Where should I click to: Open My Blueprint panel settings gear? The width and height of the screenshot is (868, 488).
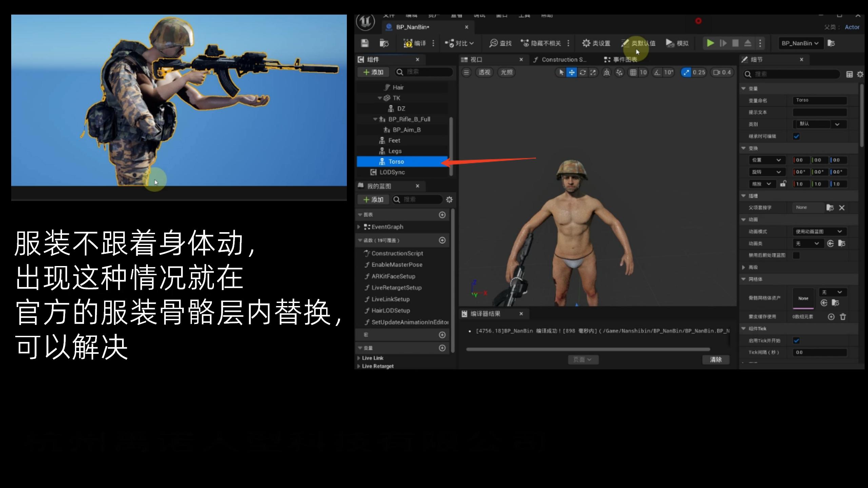(449, 200)
